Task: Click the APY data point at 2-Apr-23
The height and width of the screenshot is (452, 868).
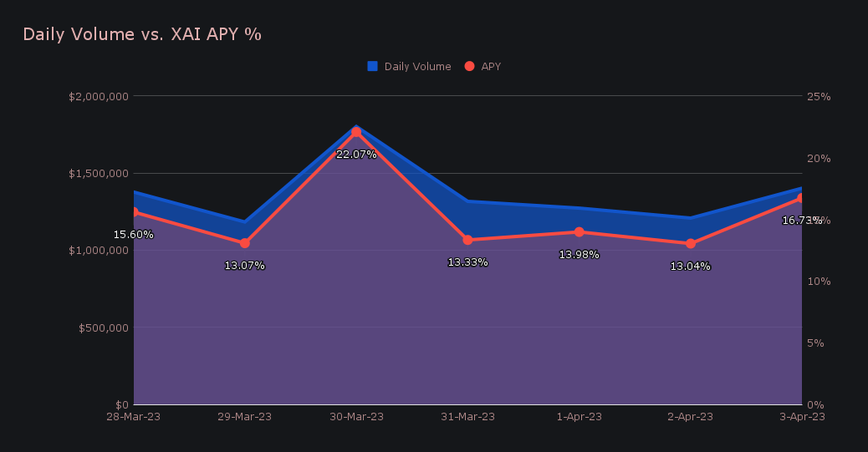Action: click(691, 244)
